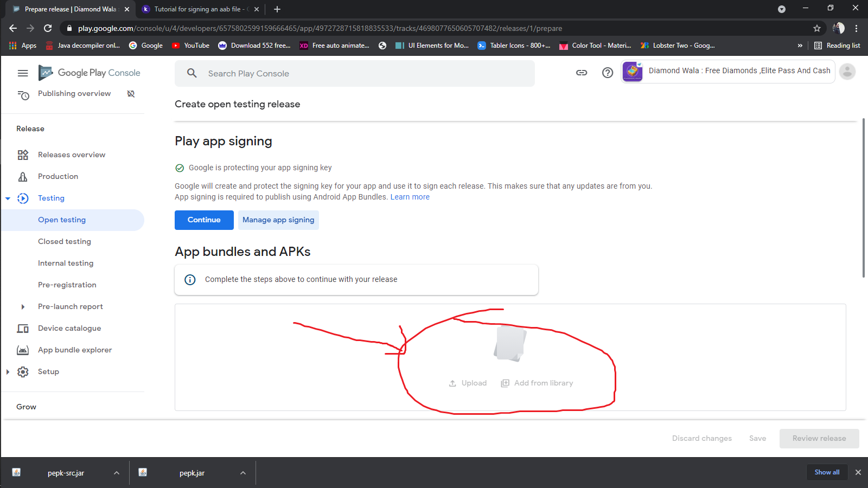This screenshot has width=868, height=488.
Task: Click the Testing circular play icon
Action: [x=23, y=198]
